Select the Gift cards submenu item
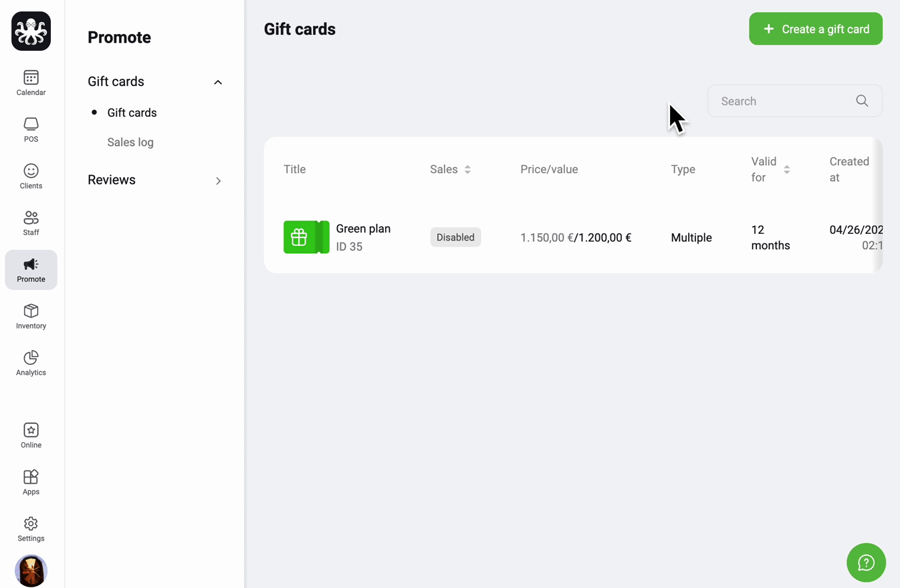900x588 pixels. pyautogui.click(x=132, y=112)
